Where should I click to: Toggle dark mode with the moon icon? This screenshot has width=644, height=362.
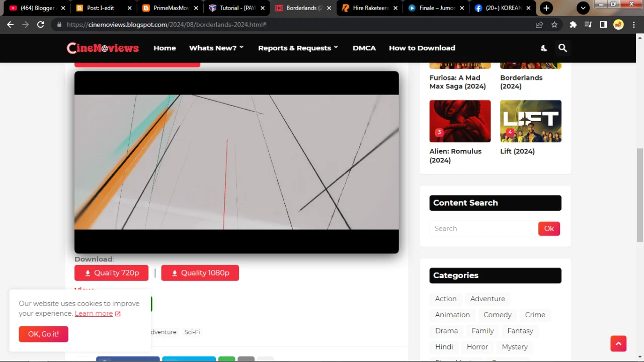click(544, 48)
